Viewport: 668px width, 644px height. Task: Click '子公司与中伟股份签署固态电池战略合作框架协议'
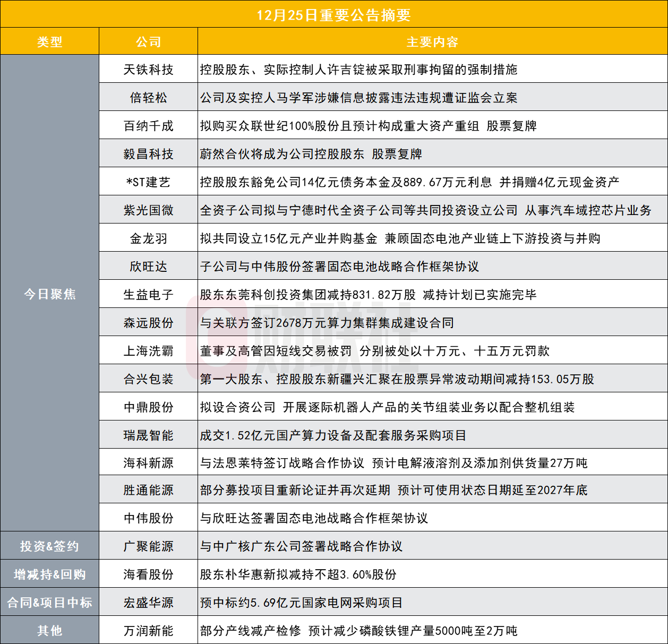[339, 267]
